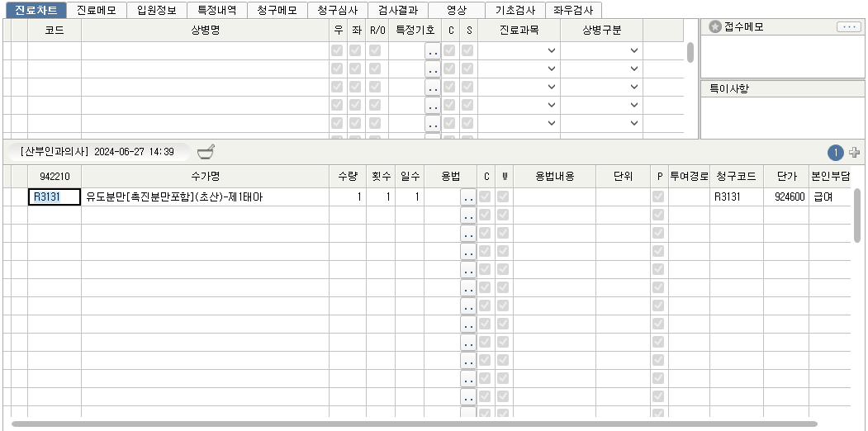Toggle the P checkbox for 유도분만 row

pyautogui.click(x=658, y=197)
